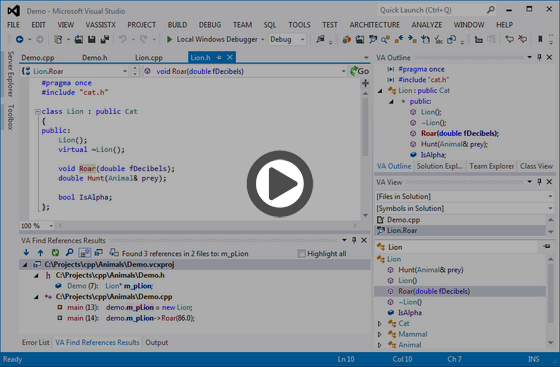Select Roar(double fDecibels) in VA Outline
Screen dimensions: 560x367
[x=460, y=134]
